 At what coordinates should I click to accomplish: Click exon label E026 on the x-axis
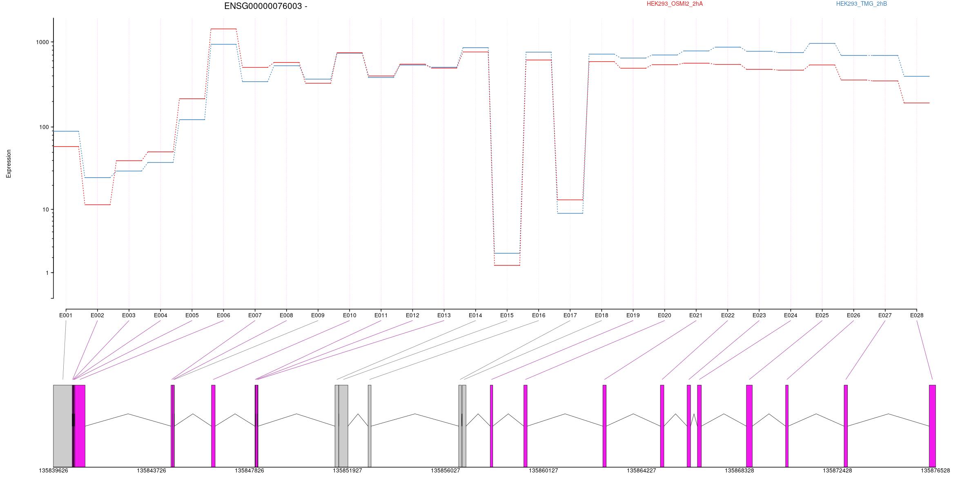pyautogui.click(x=853, y=315)
